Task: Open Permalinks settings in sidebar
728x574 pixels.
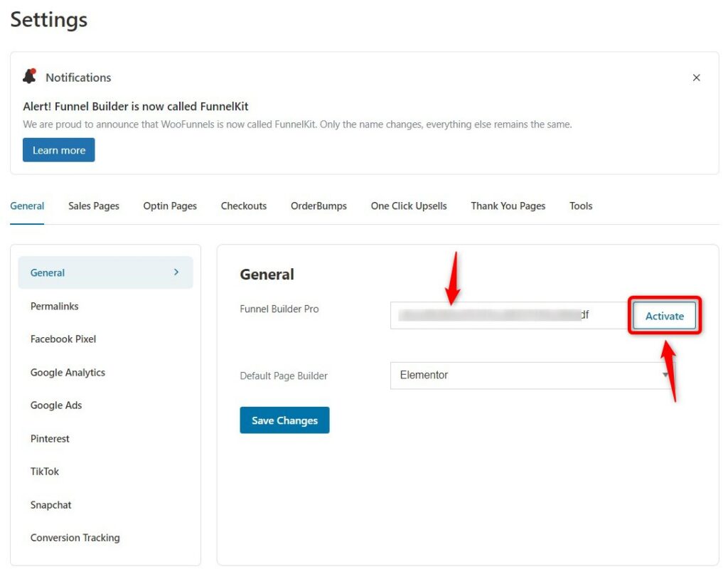Action: (54, 306)
